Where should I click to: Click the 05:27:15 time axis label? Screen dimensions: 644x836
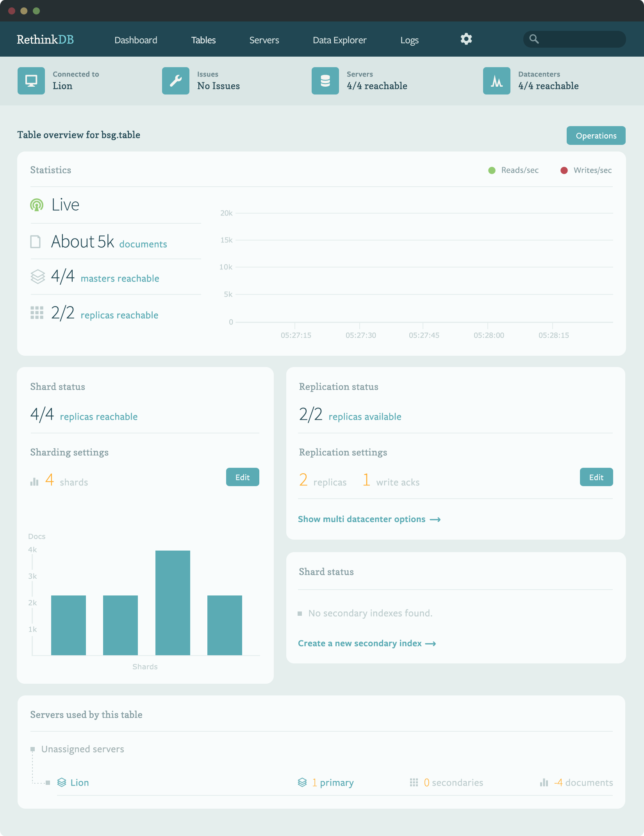(x=296, y=335)
